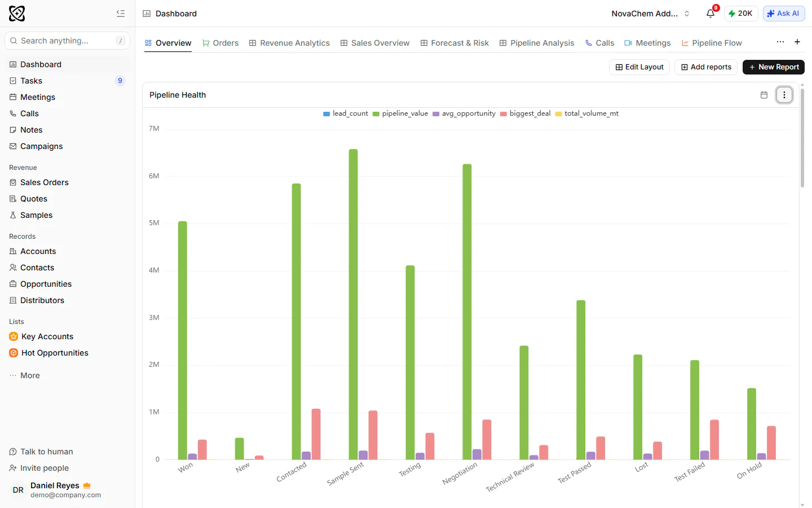Toggle pipeline_value series in the legend
The height and width of the screenshot is (508, 812).
(x=400, y=113)
